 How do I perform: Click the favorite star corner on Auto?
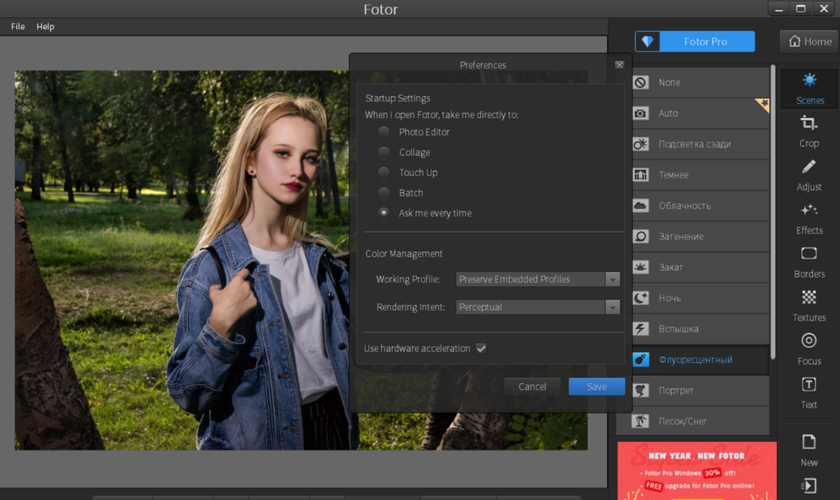click(764, 103)
